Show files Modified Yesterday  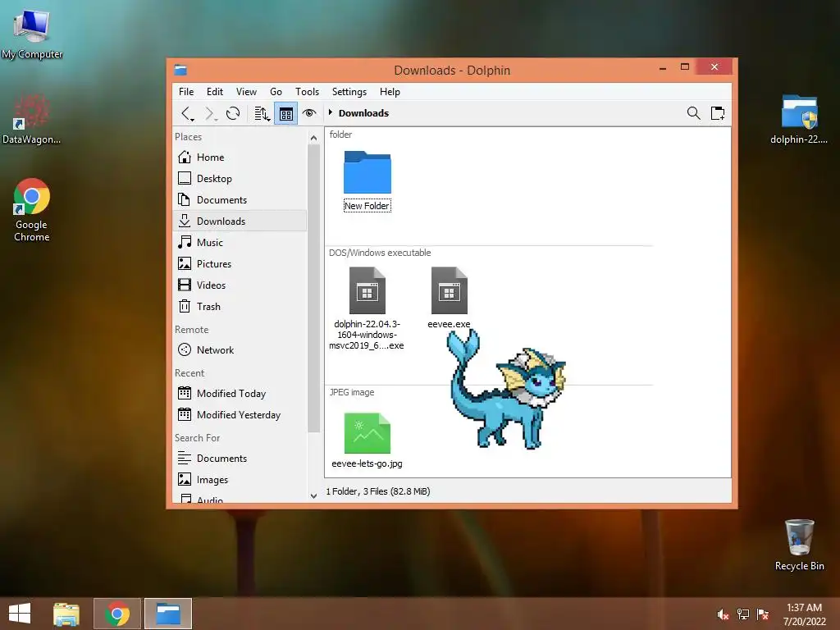pyautogui.click(x=240, y=414)
